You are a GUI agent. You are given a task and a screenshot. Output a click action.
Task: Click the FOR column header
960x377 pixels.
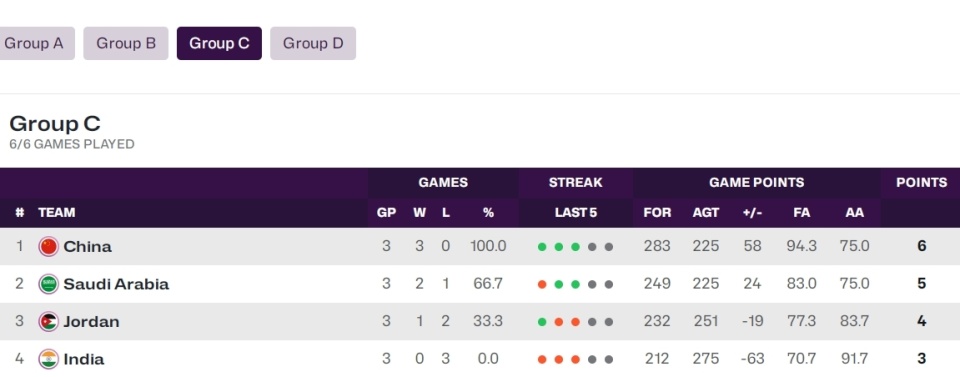[657, 212]
